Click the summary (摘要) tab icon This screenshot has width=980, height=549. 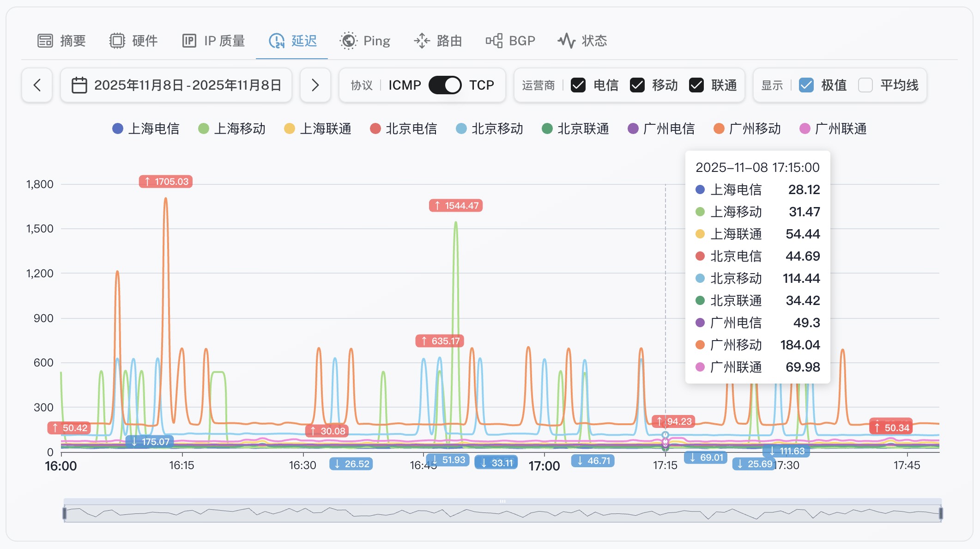tap(45, 41)
